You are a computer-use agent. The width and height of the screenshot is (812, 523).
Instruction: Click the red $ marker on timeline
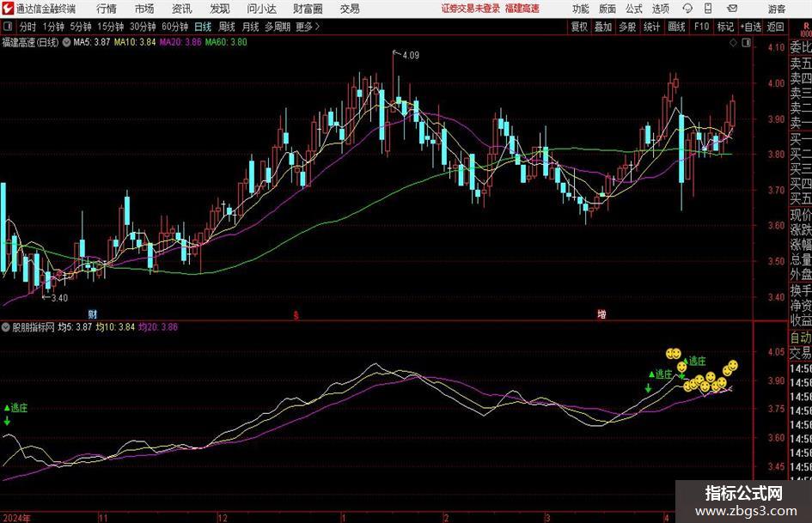296,315
